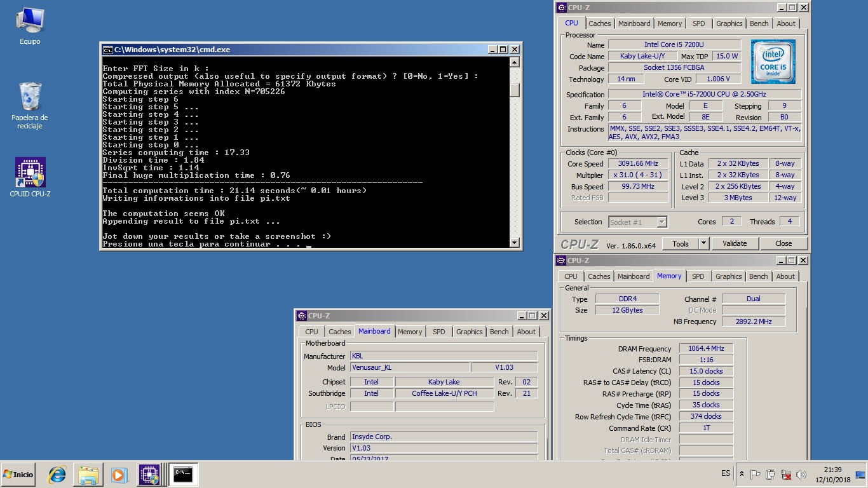
Task: Show hidden tray icons chevron
Action: tap(742, 474)
